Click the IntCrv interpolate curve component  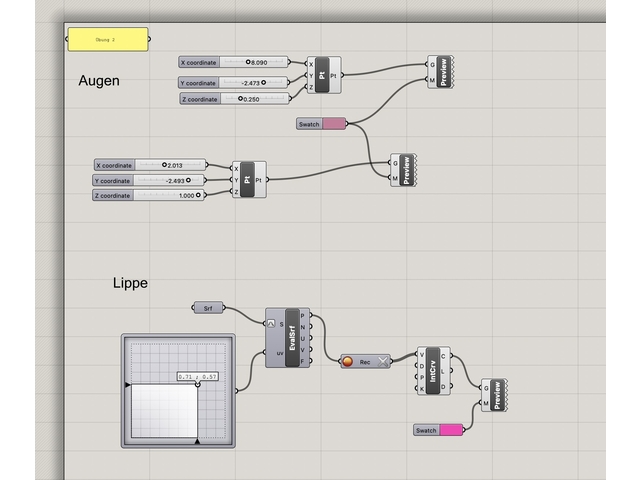click(x=433, y=371)
